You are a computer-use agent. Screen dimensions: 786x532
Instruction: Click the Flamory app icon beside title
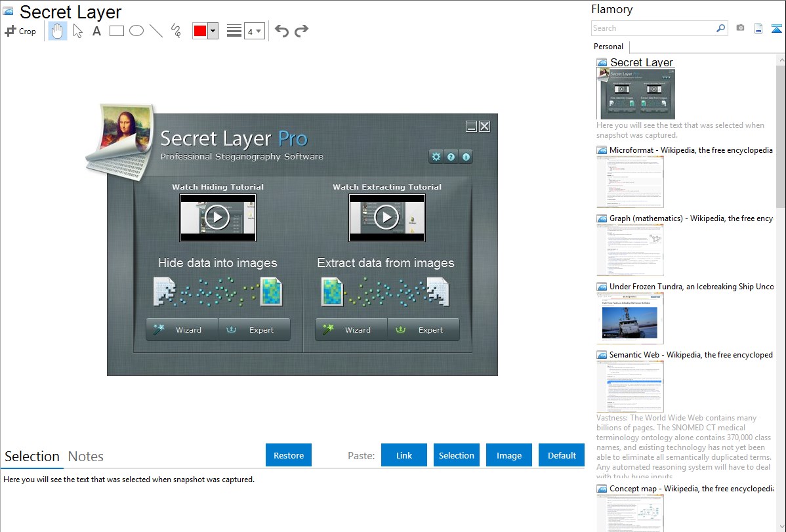click(x=9, y=11)
